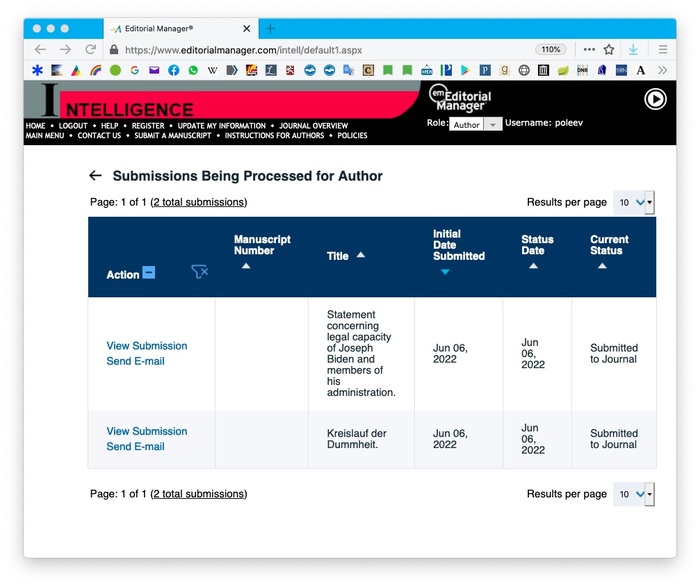Open the Firefox downloads arrow icon
Viewport: 700px width, 587px height.
pyautogui.click(x=633, y=49)
